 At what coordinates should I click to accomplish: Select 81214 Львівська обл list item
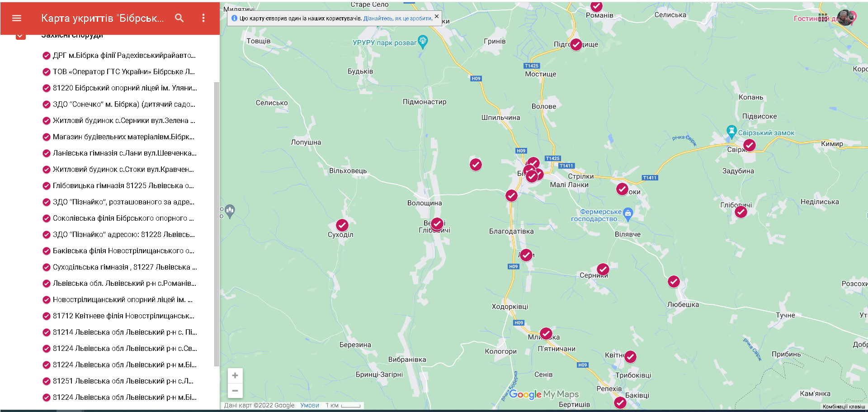click(x=119, y=332)
